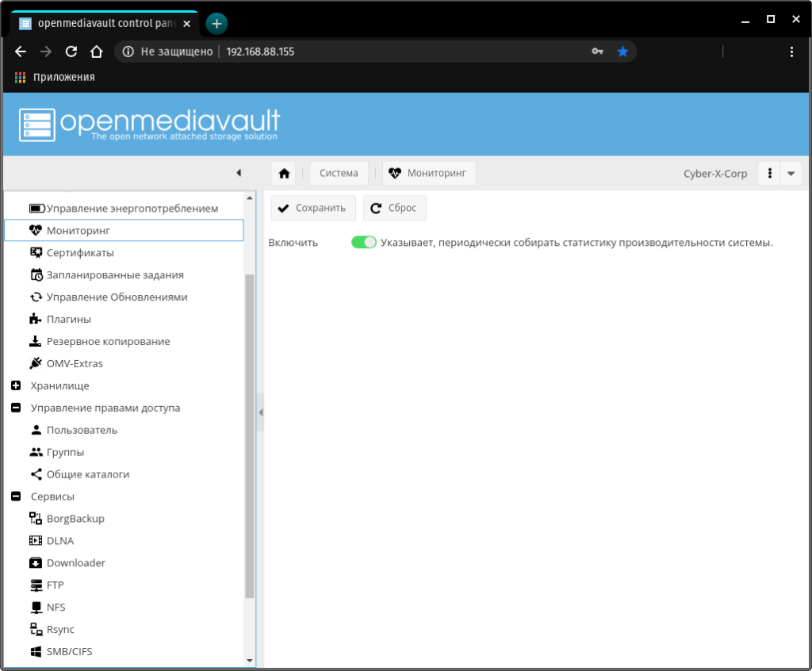Image resolution: width=812 pixels, height=671 pixels.
Task: Click the Certificates icon in sidebar
Action: coord(36,253)
